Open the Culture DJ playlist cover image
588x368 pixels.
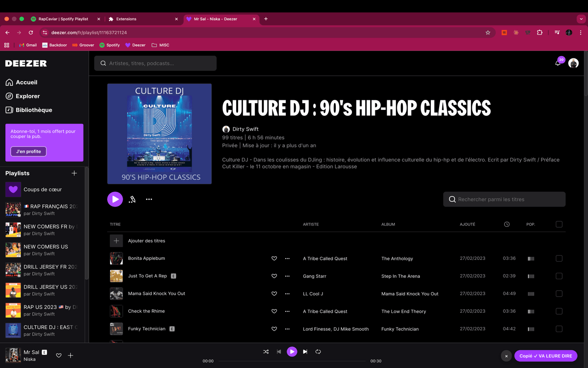coord(159,134)
